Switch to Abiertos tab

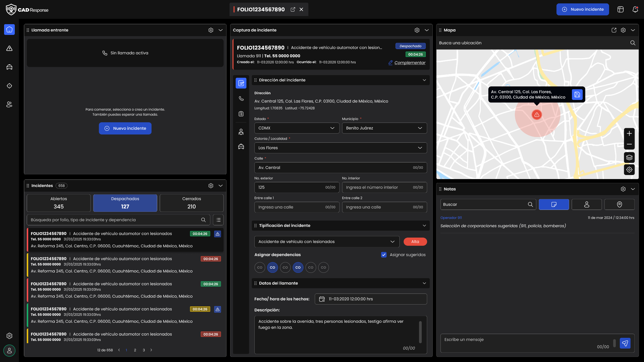pos(59,203)
